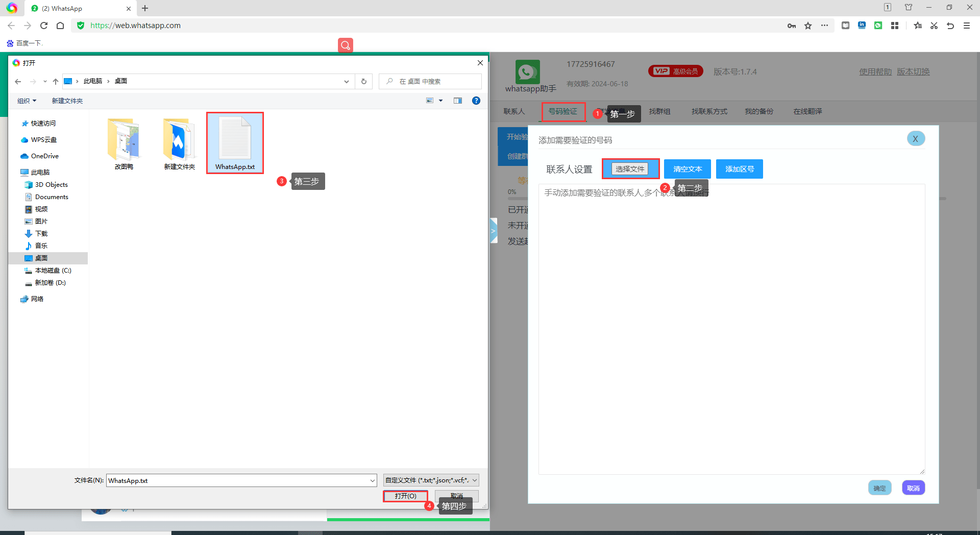
Task: Open browser three-dots more menu
Action: (x=824, y=26)
